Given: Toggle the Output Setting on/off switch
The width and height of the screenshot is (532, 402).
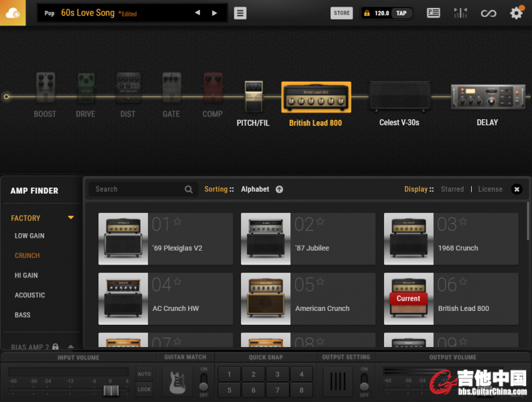Looking at the screenshot, I should click(364, 382).
